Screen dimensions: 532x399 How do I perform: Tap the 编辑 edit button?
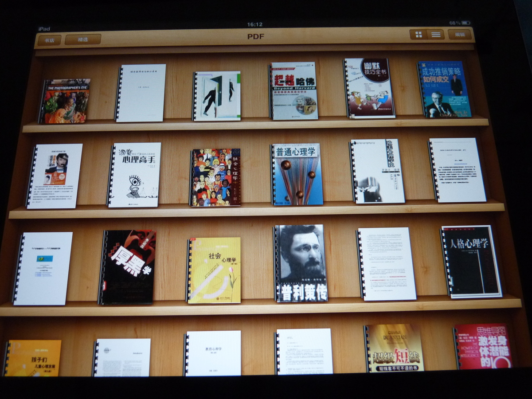[459, 35]
